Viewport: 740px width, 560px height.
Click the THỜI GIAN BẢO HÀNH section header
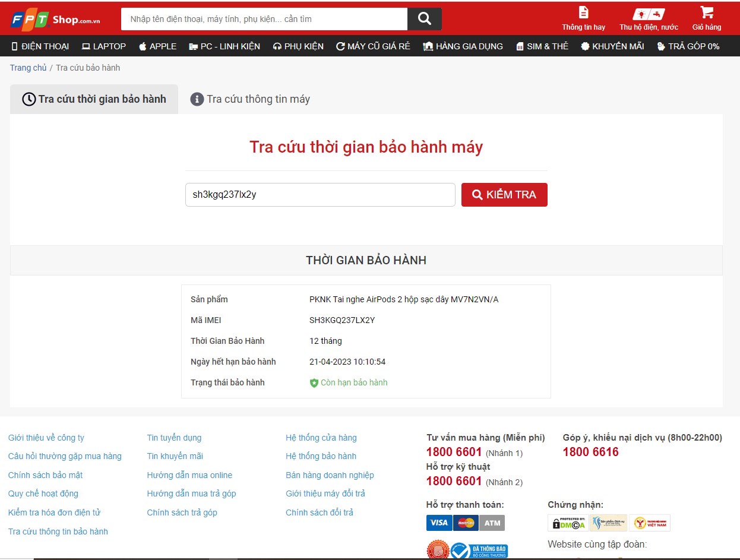366,260
